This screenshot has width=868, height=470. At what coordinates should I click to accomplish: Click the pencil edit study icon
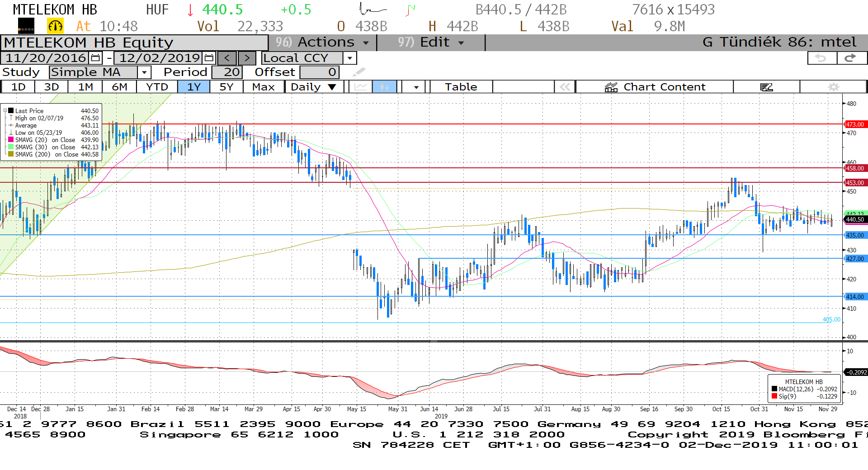359,72
